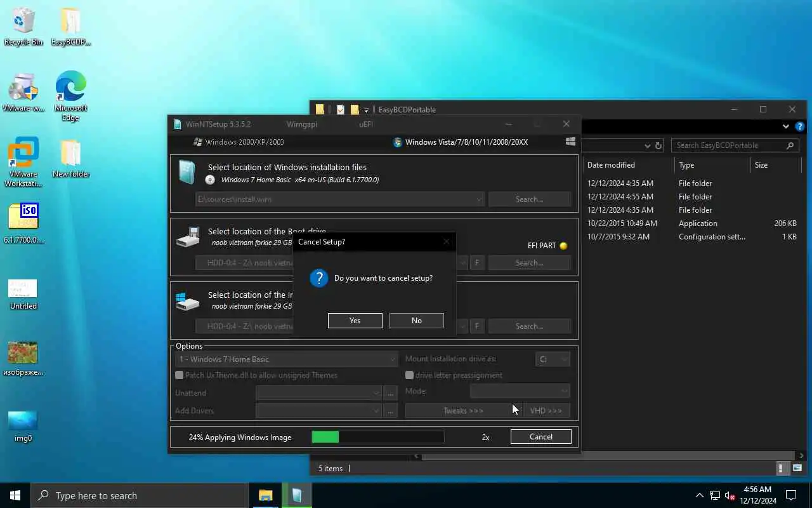Click the yellow EFI PART status indicator

tap(563, 246)
